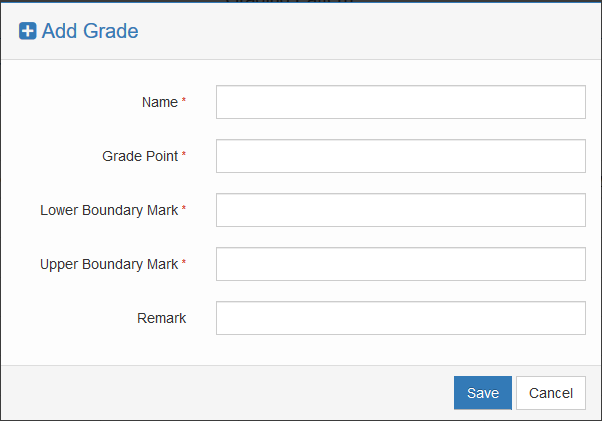The width and height of the screenshot is (602, 421).
Task: Click the Add Grade heading text
Action: click(x=90, y=32)
